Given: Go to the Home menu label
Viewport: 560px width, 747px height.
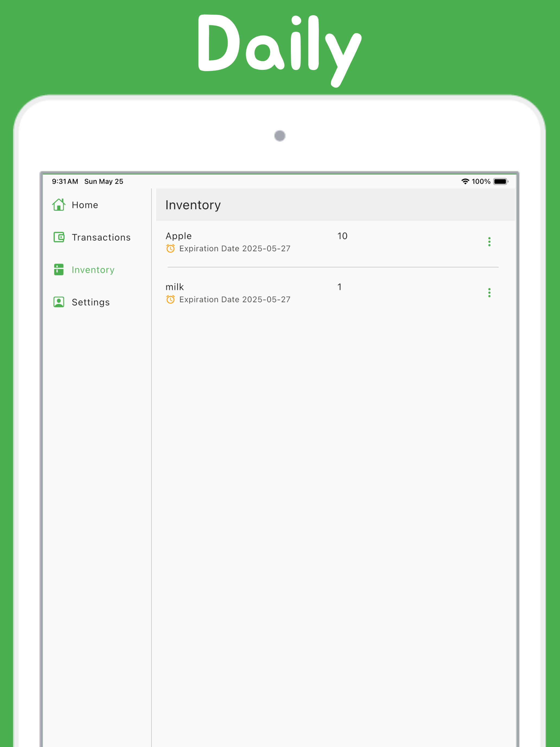Looking at the screenshot, I should point(85,205).
